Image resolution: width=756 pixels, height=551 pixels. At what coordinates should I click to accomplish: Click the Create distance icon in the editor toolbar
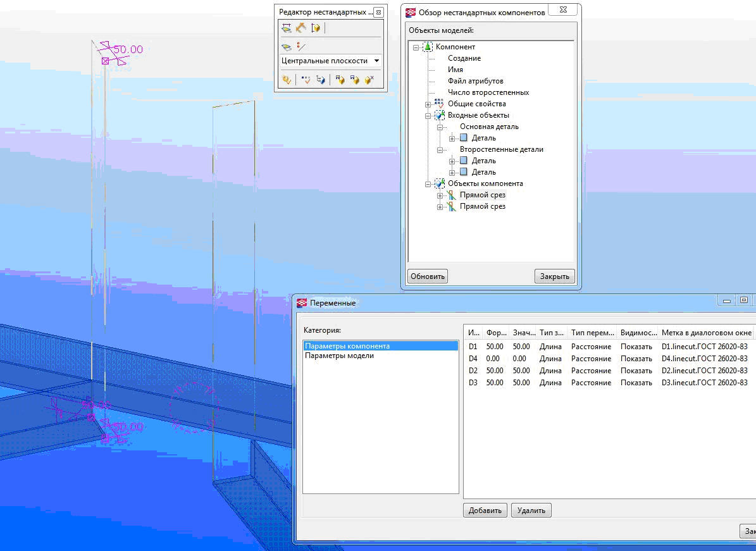coord(287,28)
